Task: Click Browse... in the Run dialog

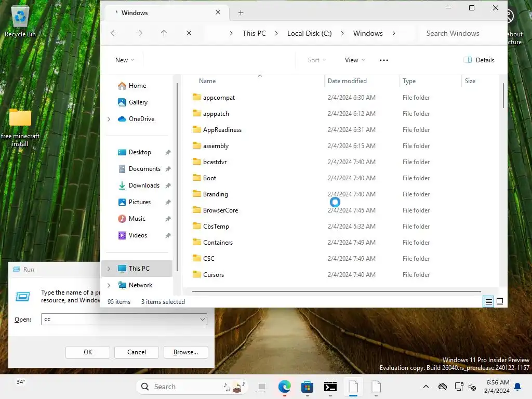Action: pyautogui.click(x=185, y=352)
